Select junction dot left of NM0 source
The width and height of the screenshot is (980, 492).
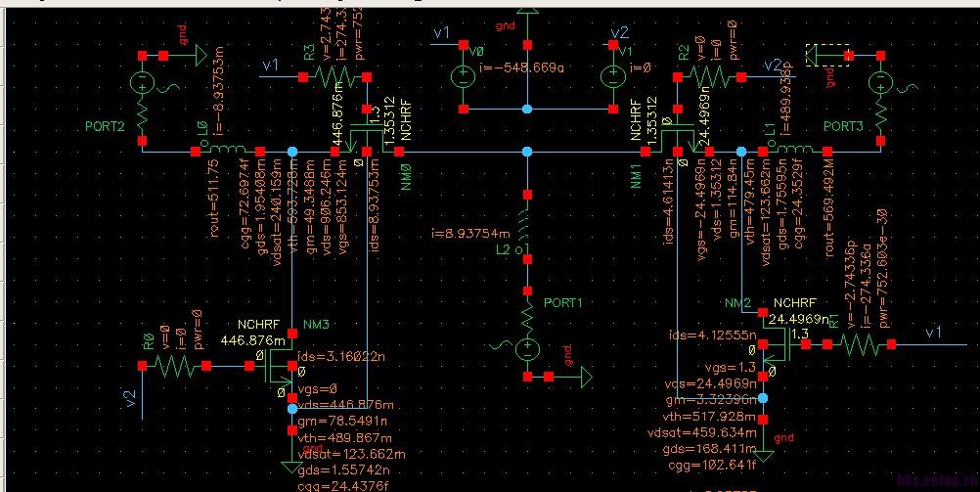pyautogui.click(x=291, y=152)
